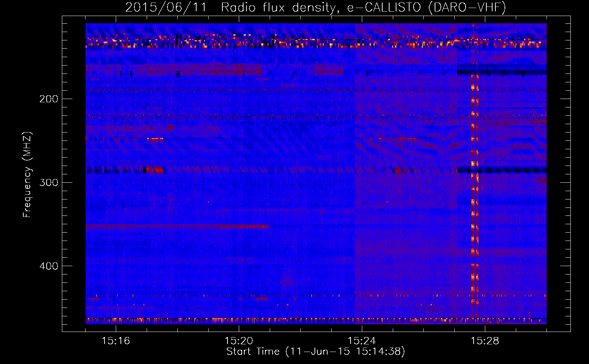
Task: Select the "Start Time (11-Jun-15 15:14:38)" label
Action: point(316,352)
